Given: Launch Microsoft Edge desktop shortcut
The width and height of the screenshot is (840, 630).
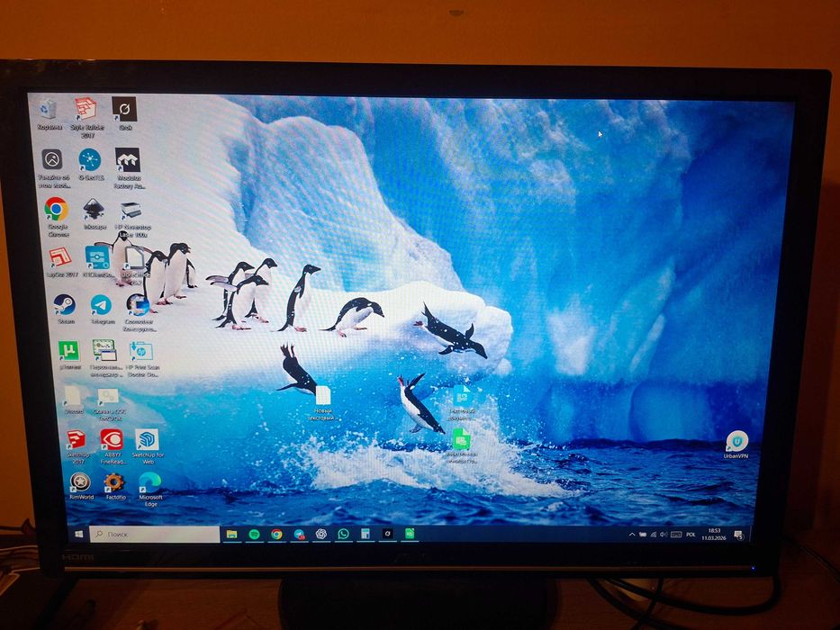Looking at the screenshot, I should pyautogui.click(x=150, y=489).
